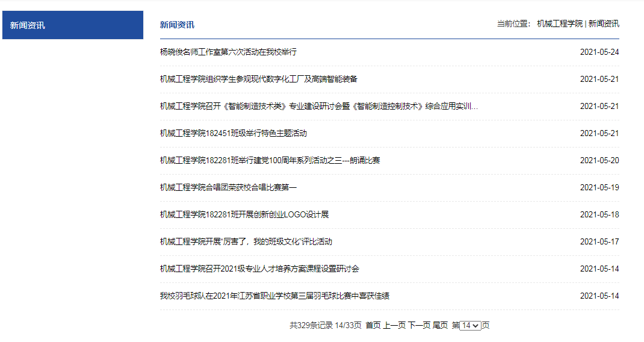The height and width of the screenshot is (342, 644).
Task: Open article 合唱团荣获校合唱比赛第一
Action: point(228,187)
